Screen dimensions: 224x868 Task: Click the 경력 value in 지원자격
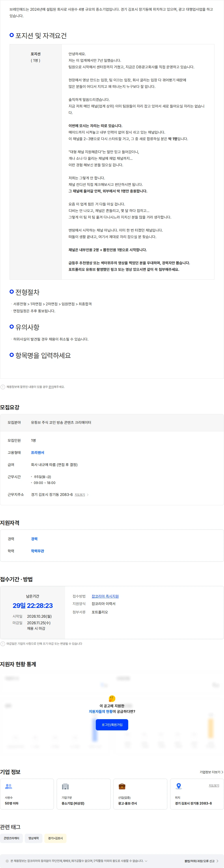coord(34,539)
